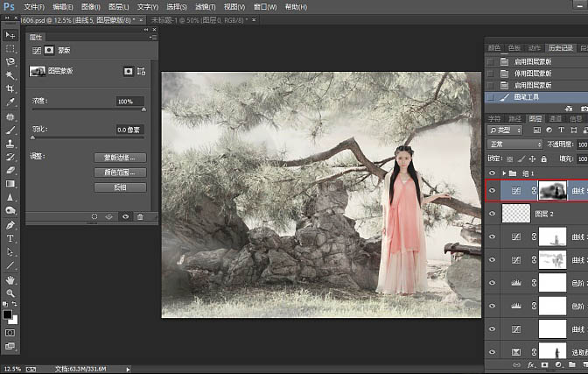Viewport: 588px width, 374px height.
Task: Select the Line shape tool
Action: click(10, 265)
